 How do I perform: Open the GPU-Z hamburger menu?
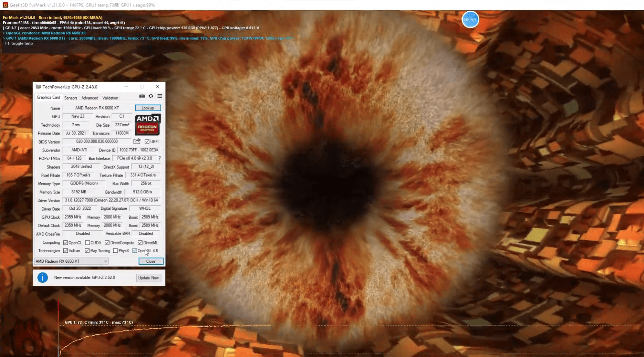[x=160, y=96]
